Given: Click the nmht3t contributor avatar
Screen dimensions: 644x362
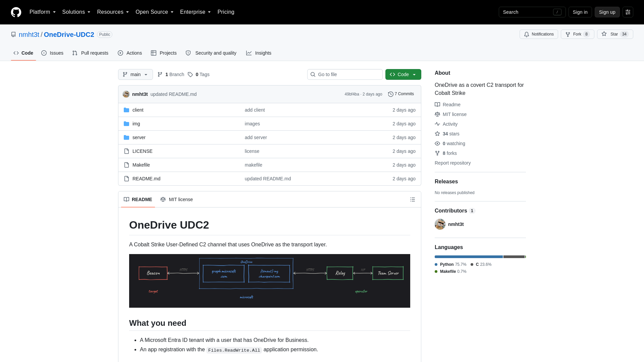Looking at the screenshot, I should tap(440, 224).
